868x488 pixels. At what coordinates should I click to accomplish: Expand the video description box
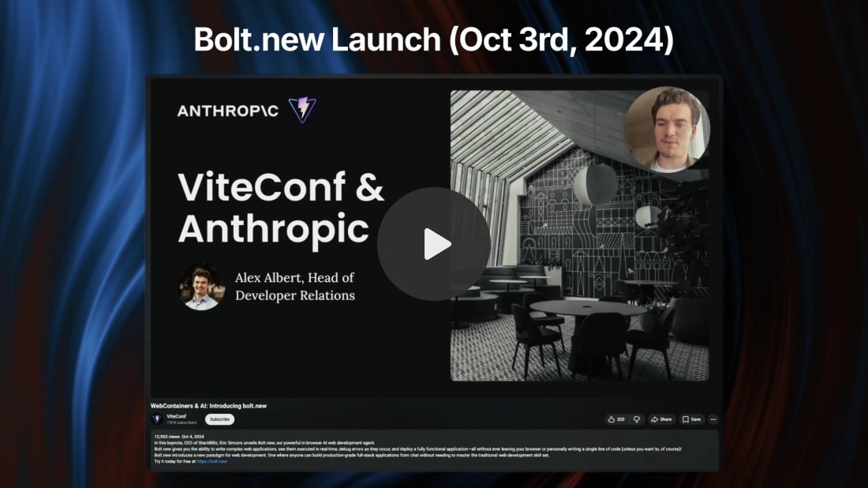click(435, 449)
